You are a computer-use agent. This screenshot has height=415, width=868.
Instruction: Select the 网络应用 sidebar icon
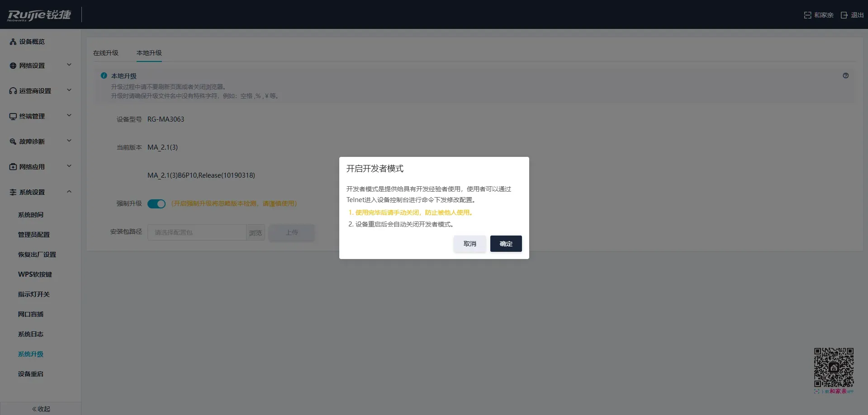tap(12, 166)
